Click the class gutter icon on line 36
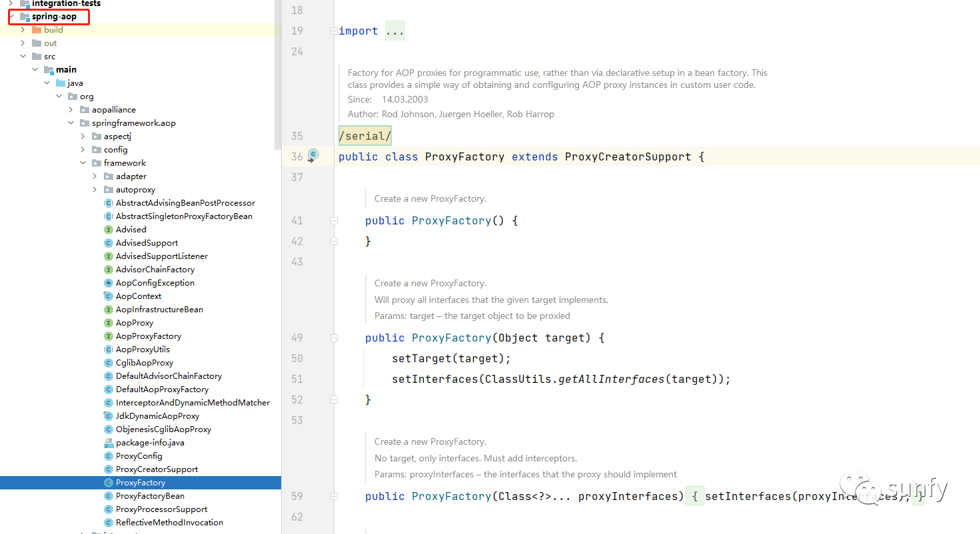This screenshot has width=980, height=534. [x=313, y=156]
